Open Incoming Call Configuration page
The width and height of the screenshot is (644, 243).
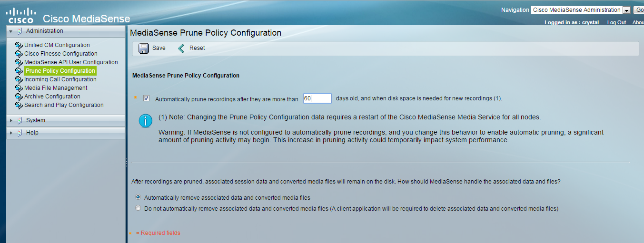tap(60, 79)
